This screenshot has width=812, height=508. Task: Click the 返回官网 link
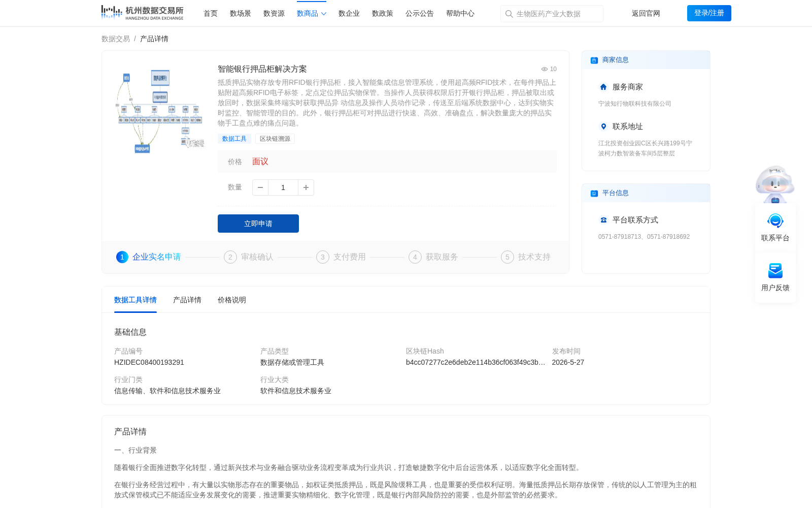point(646,13)
